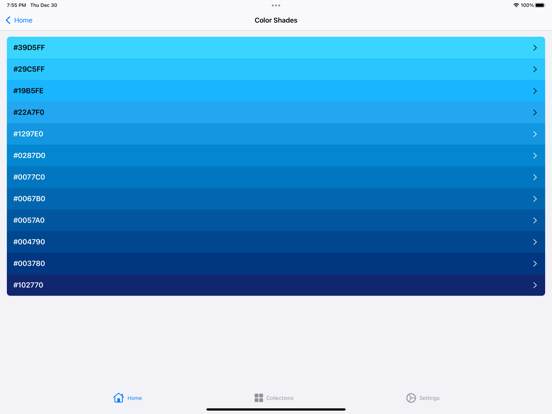Switch to the Settings tab label

429,398
